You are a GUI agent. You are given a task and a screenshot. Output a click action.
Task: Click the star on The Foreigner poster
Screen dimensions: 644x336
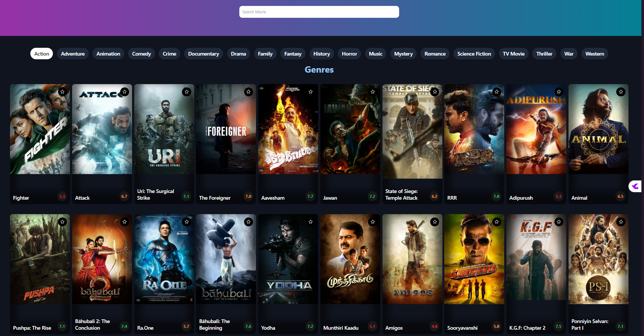249,92
